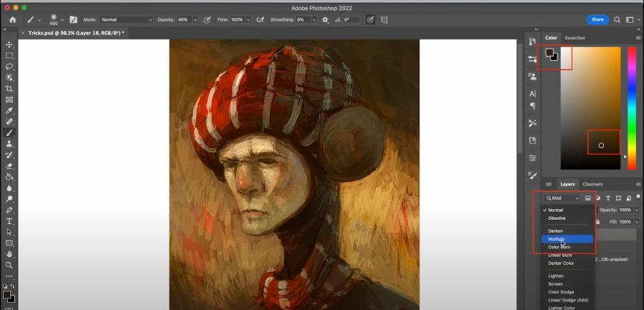This screenshot has width=644, height=310.
Task: Toggle symmetry paint butterfly options
Action: 384,20
